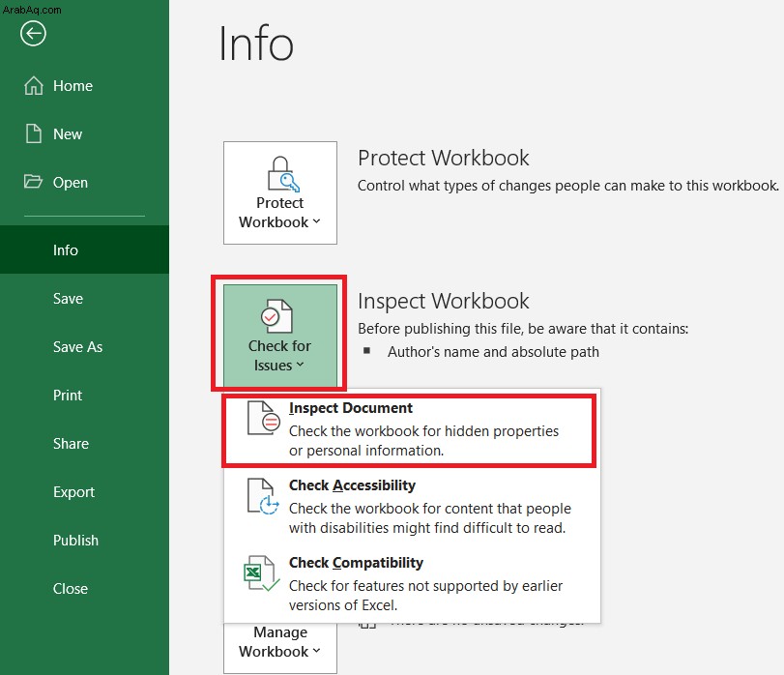Image resolution: width=784 pixels, height=675 pixels.
Task: Choose Save As in the sidebar
Action: [84, 346]
